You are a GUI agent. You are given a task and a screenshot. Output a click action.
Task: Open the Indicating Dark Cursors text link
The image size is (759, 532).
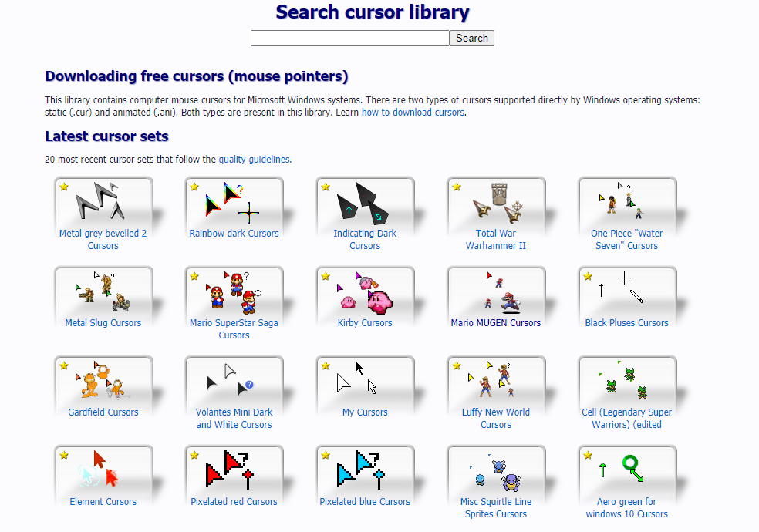(x=365, y=239)
